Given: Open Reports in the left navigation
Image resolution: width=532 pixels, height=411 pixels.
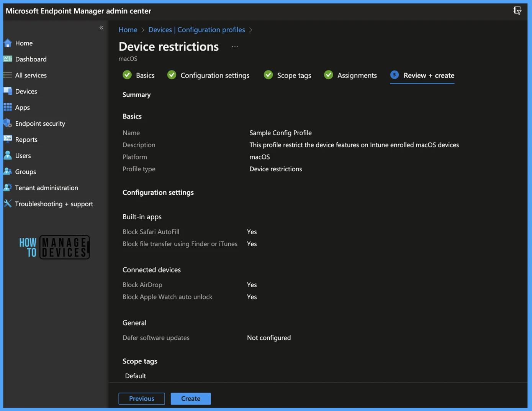Looking at the screenshot, I should click(26, 140).
